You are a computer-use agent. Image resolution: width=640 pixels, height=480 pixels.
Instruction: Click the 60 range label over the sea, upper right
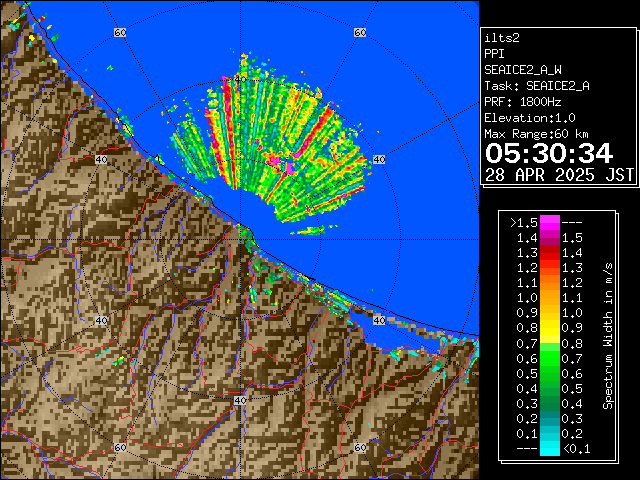pyautogui.click(x=360, y=32)
